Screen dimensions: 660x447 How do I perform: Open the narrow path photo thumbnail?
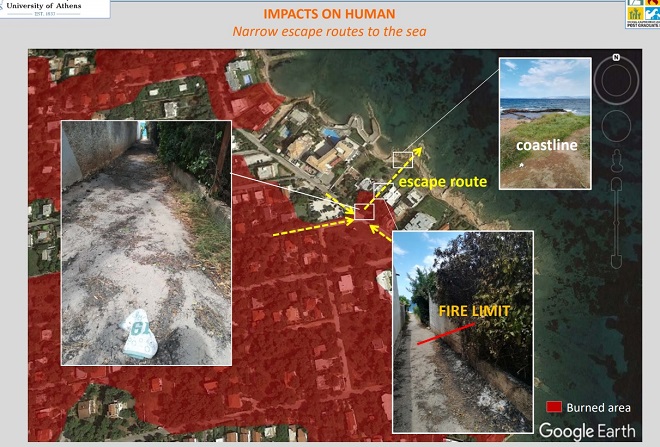point(146,242)
